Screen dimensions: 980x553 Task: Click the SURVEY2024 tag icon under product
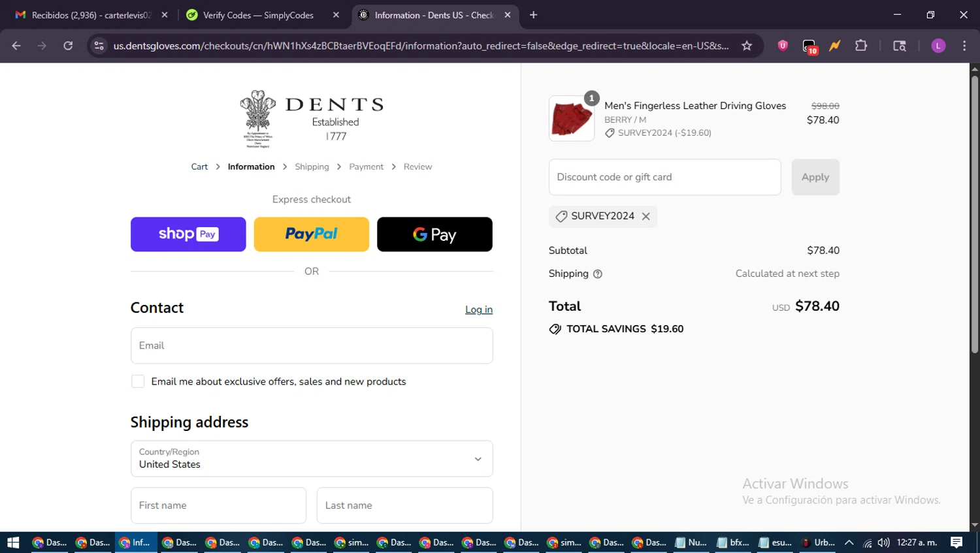[x=610, y=133]
